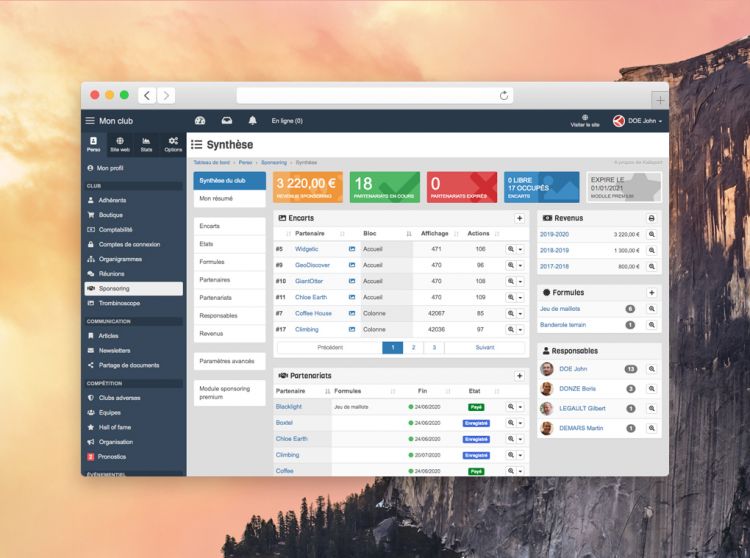Go to page 3 of Encarts
The height and width of the screenshot is (558, 750).
click(434, 348)
